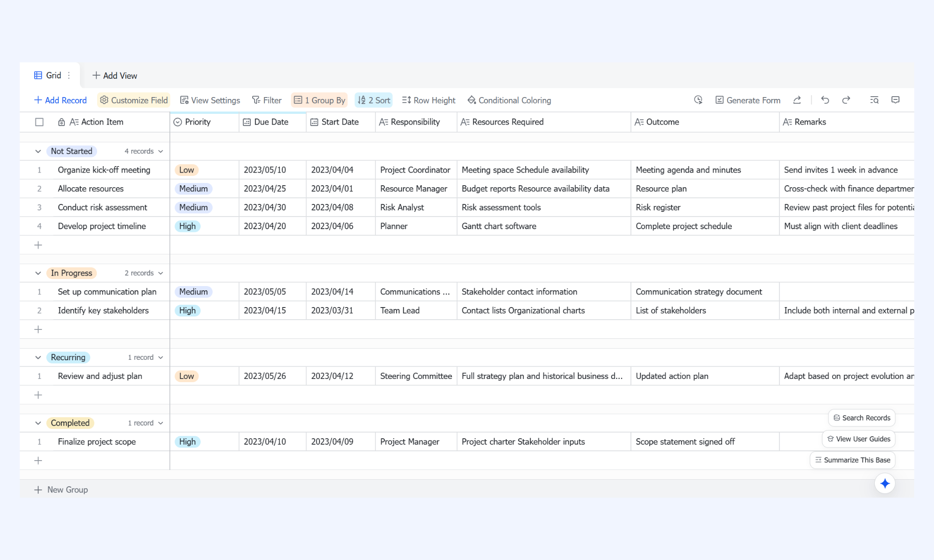
Task: Open the '4 records' dropdown for Not Started
Action: click(144, 151)
